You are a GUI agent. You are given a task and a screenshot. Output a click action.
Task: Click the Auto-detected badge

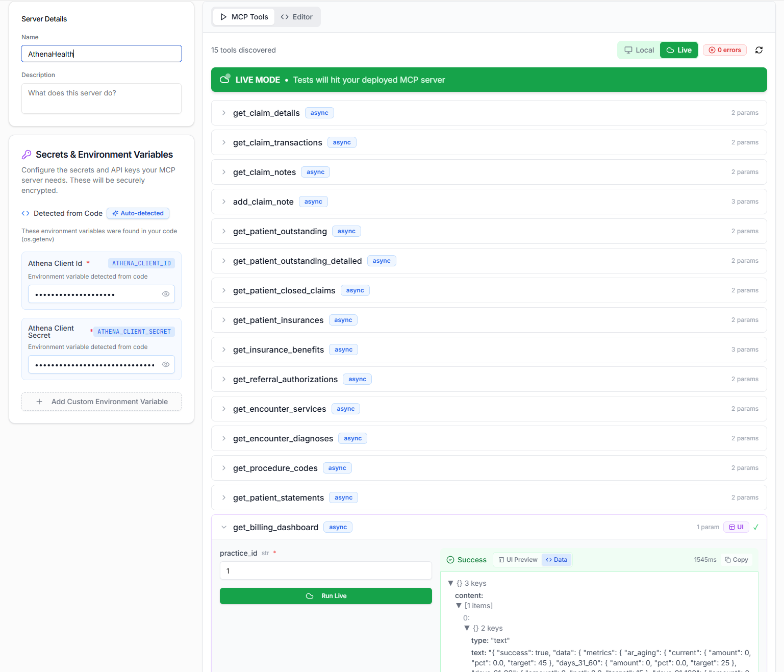pyautogui.click(x=138, y=213)
